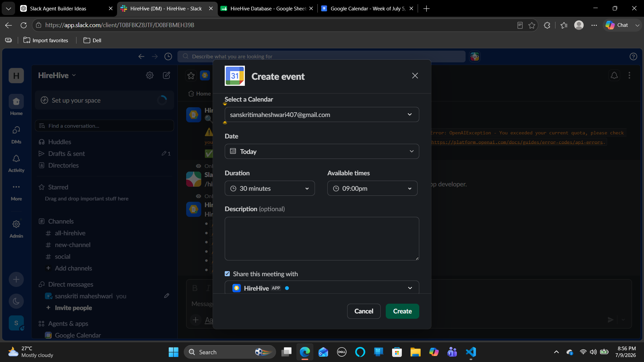Open Huddles

tap(104, 142)
